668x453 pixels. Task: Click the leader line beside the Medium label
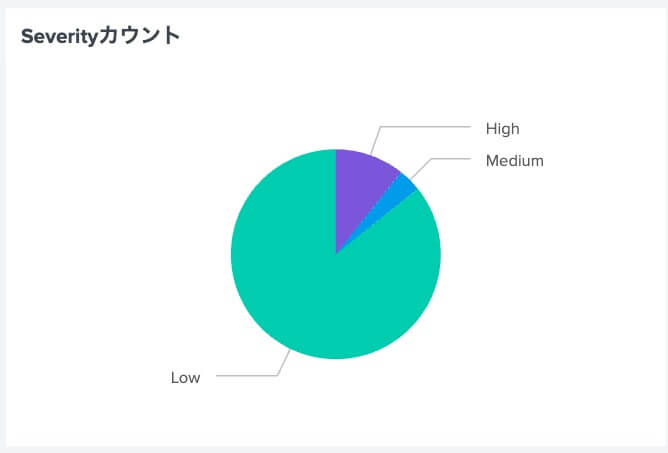click(x=450, y=160)
